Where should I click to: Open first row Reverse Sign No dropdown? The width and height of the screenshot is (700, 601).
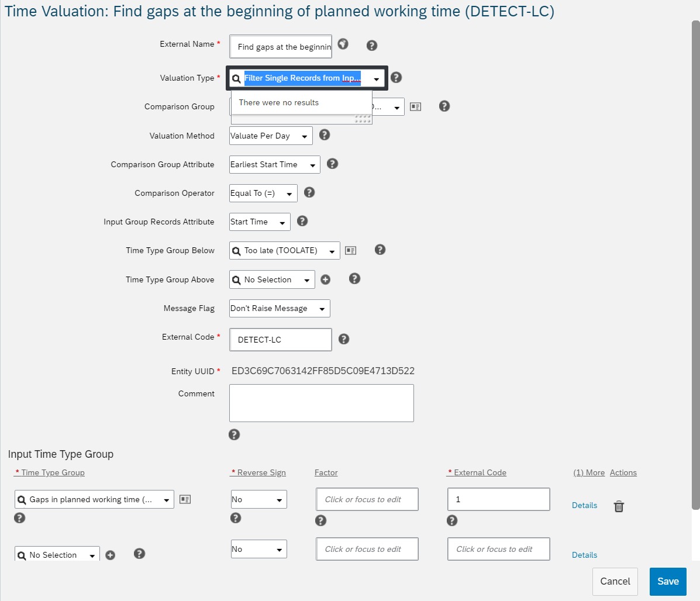click(x=259, y=500)
